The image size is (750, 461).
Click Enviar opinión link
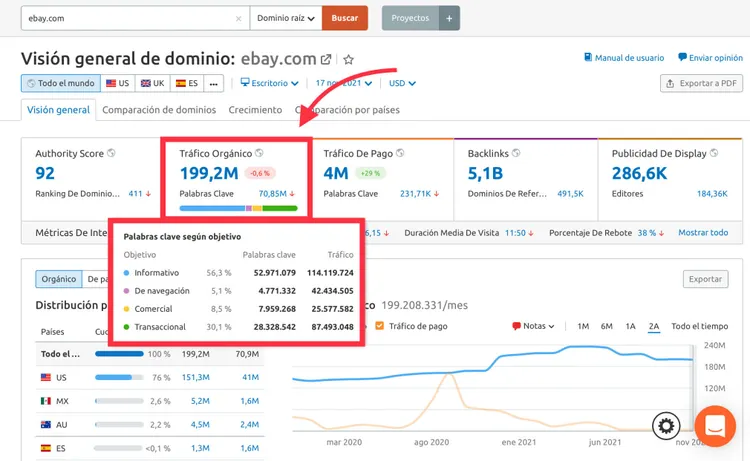click(710, 57)
